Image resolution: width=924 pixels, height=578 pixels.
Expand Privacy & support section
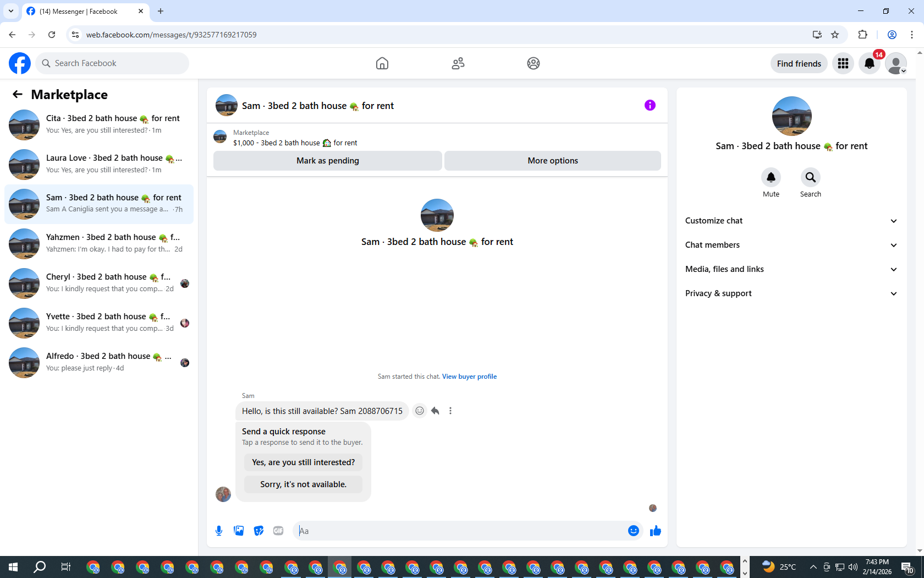pos(791,293)
